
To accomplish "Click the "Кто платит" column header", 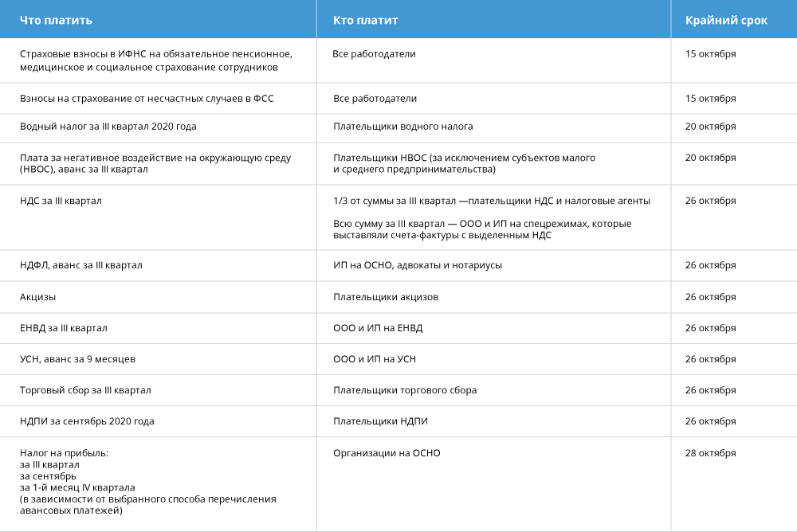I will (x=365, y=20).
